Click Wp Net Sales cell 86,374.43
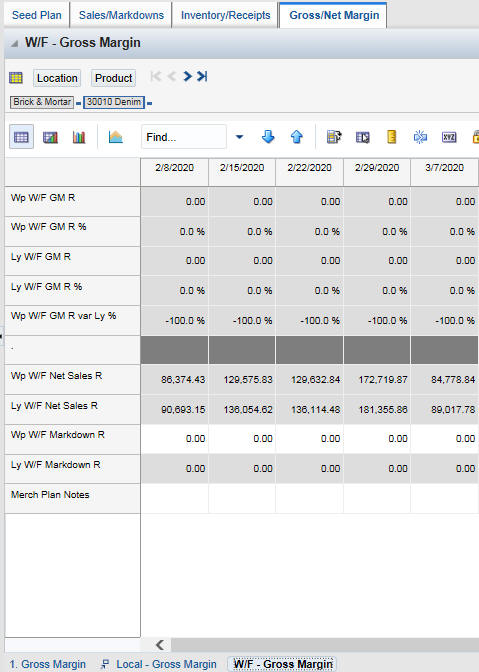The height and width of the screenshot is (672, 479). [174, 380]
